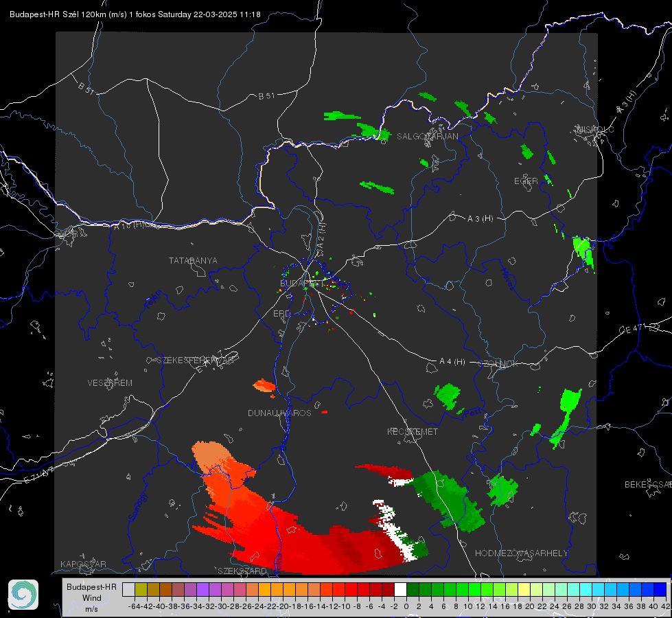Click the '42' value at legend end
Image resolution: width=672 pixels, height=618 pixels.
pos(666,606)
